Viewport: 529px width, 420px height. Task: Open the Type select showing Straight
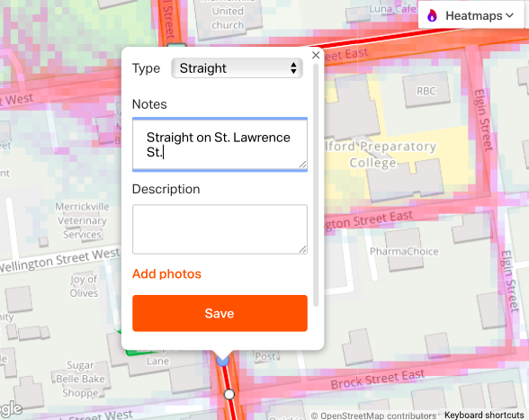[237, 68]
